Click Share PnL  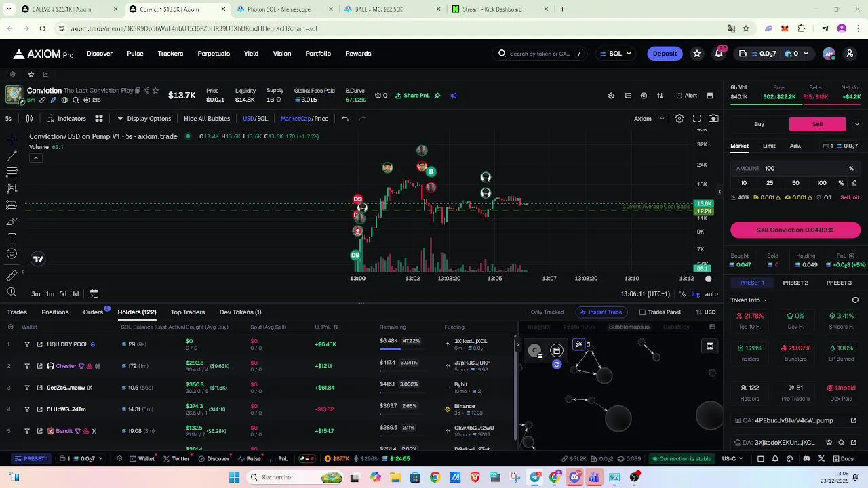coord(412,96)
